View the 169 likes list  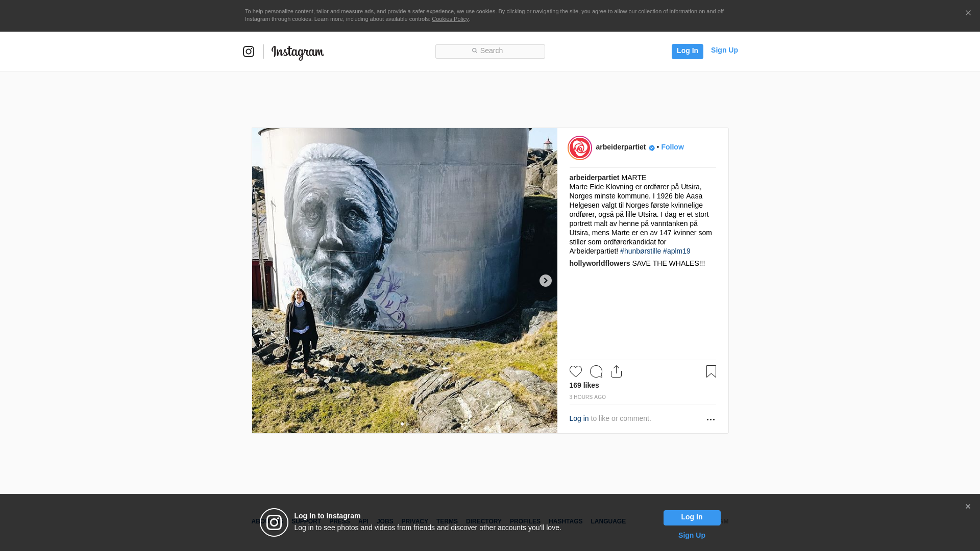584,385
